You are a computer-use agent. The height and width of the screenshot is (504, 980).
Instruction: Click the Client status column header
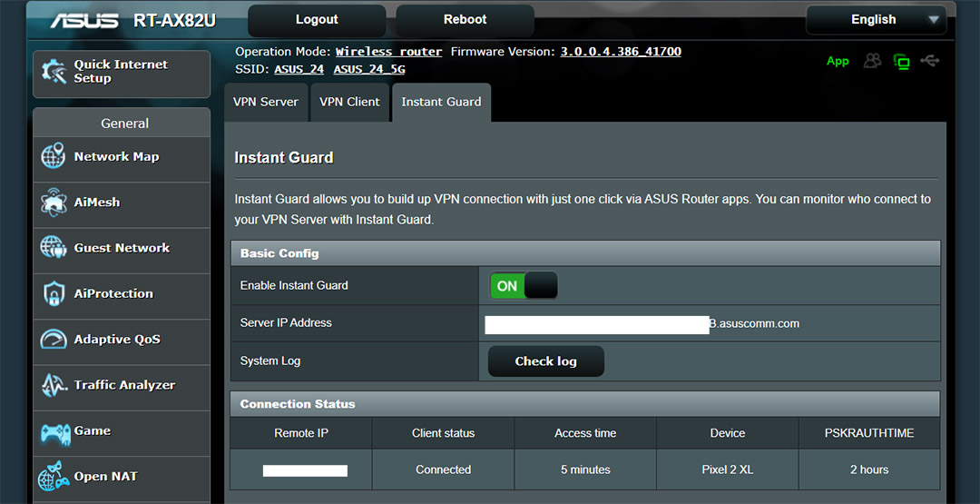coord(443,433)
